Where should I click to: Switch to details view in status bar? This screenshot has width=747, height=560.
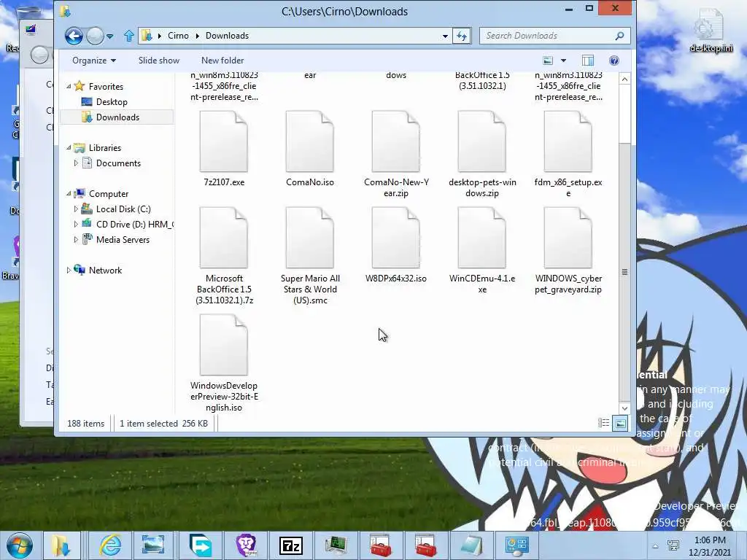point(603,423)
